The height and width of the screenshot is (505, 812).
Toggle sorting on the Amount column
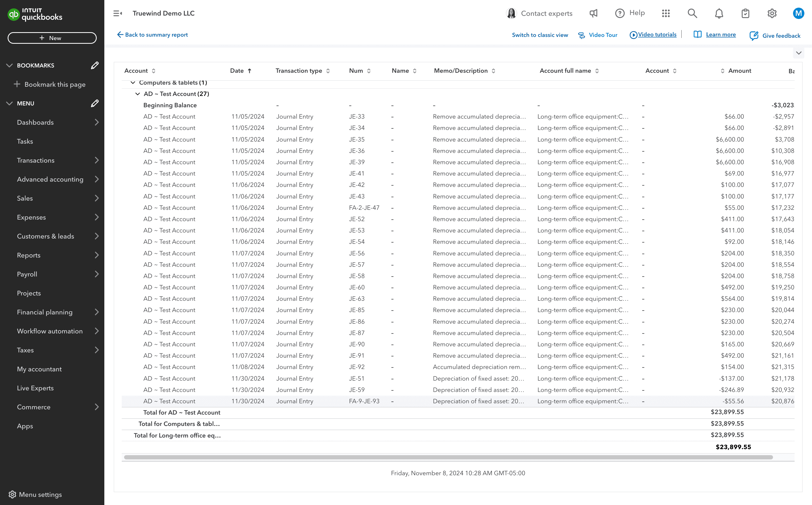coord(722,71)
